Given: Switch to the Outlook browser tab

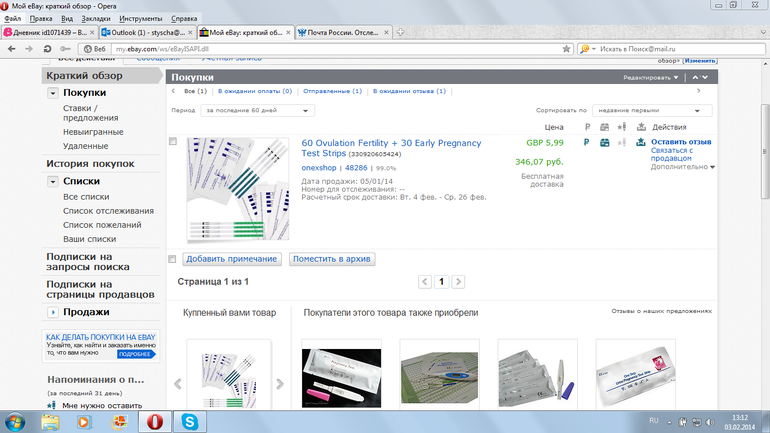Looking at the screenshot, I should click(146, 32).
